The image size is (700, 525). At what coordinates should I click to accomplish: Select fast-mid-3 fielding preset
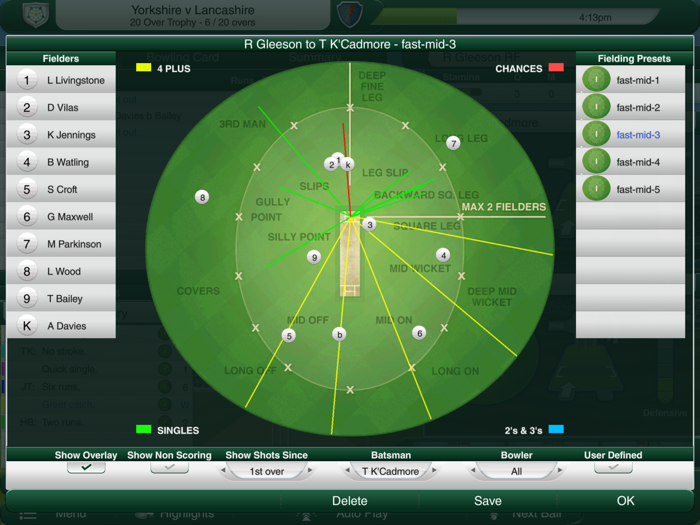coord(630,134)
